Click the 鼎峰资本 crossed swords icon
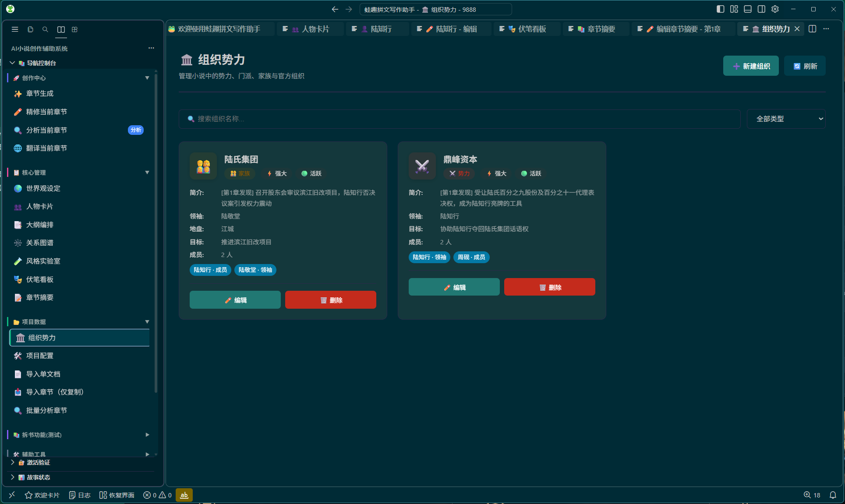 [x=422, y=166]
